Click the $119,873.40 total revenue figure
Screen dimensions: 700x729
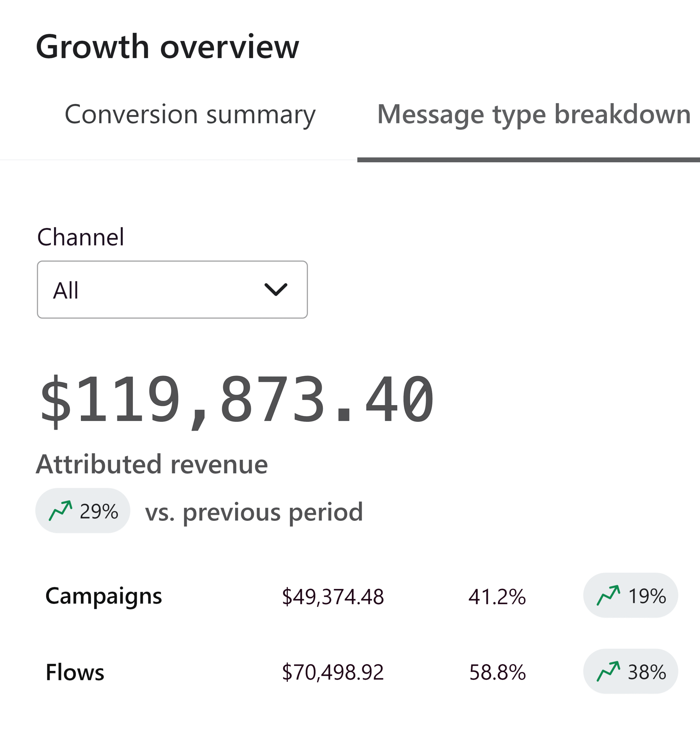click(x=237, y=400)
